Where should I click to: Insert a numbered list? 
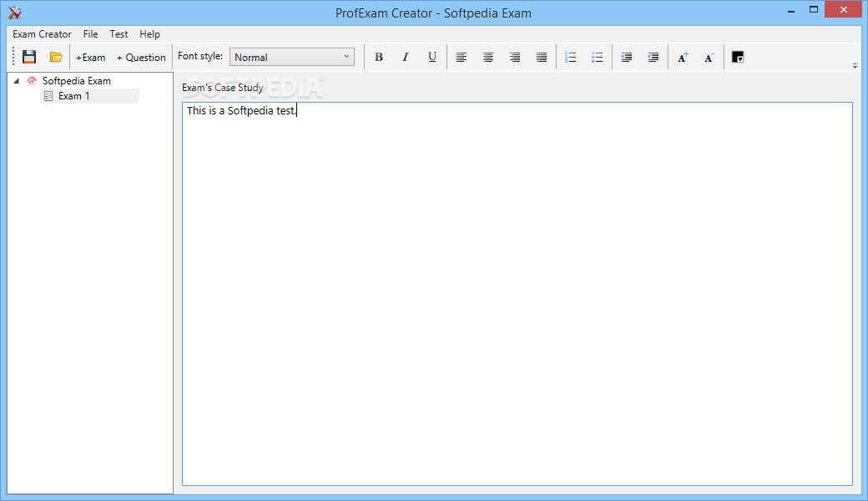[570, 57]
